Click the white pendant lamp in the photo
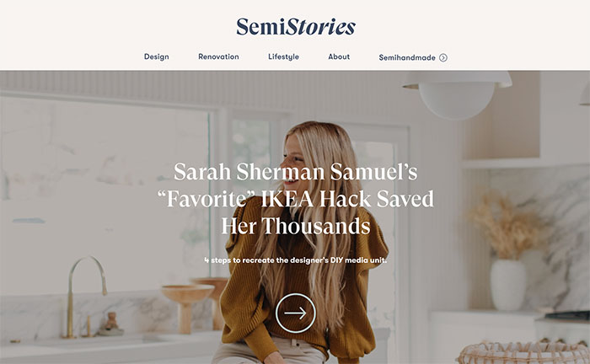This screenshot has height=364, width=590. pyautogui.click(x=457, y=94)
